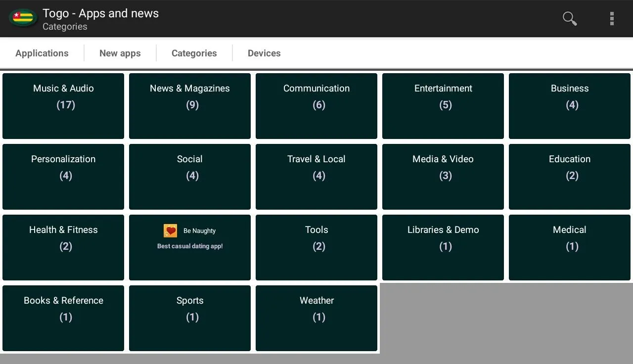Tap the Togo flag app icon
The height and width of the screenshot is (364, 633).
tap(23, 18)
